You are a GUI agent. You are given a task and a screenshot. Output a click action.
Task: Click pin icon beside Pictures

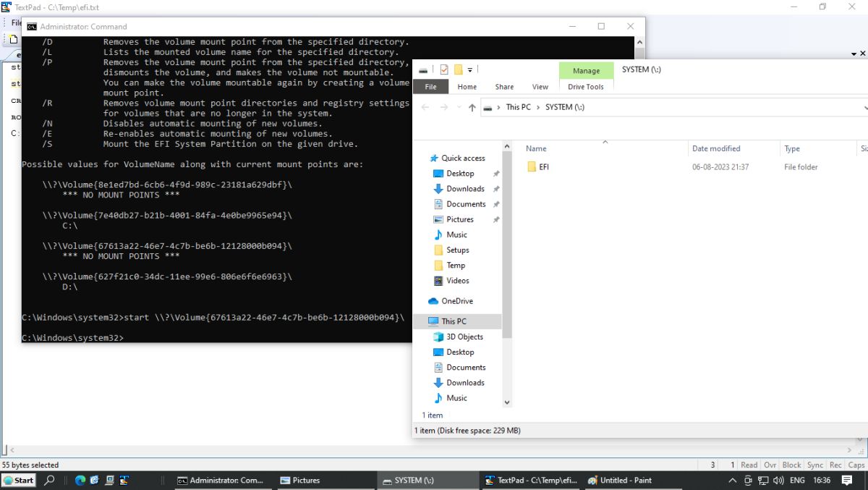click(x=496, y=219)
